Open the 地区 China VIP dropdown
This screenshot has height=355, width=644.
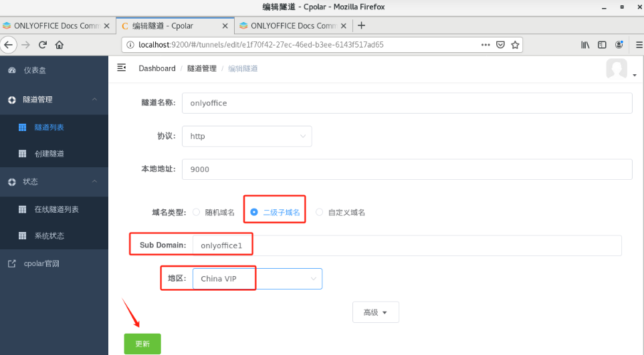pos(257,279)
